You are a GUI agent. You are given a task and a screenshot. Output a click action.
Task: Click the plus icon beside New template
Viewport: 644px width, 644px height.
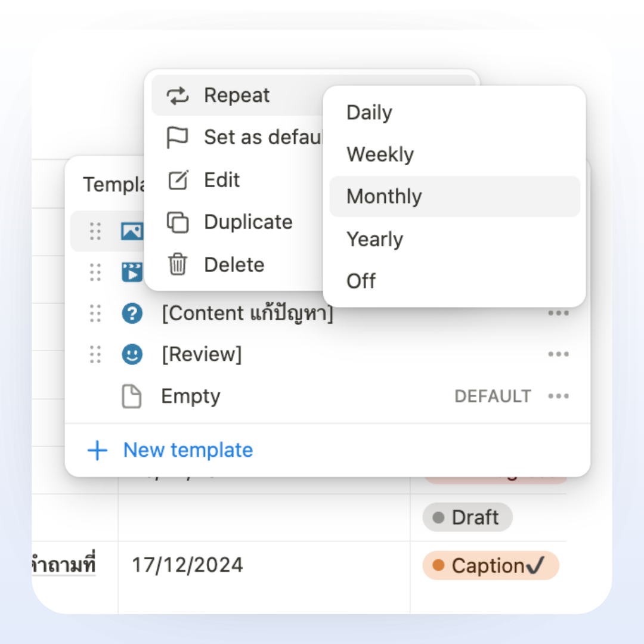tap(97, 450)
